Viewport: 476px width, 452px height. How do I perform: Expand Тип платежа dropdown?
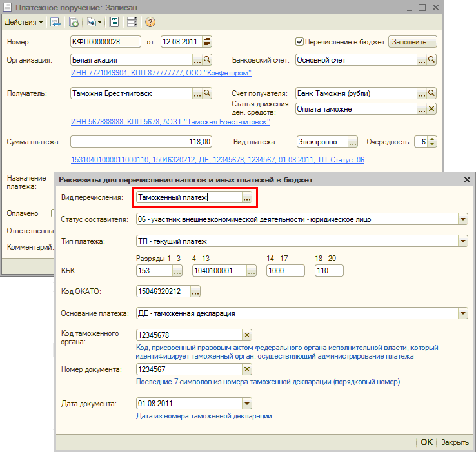(462, 241)
